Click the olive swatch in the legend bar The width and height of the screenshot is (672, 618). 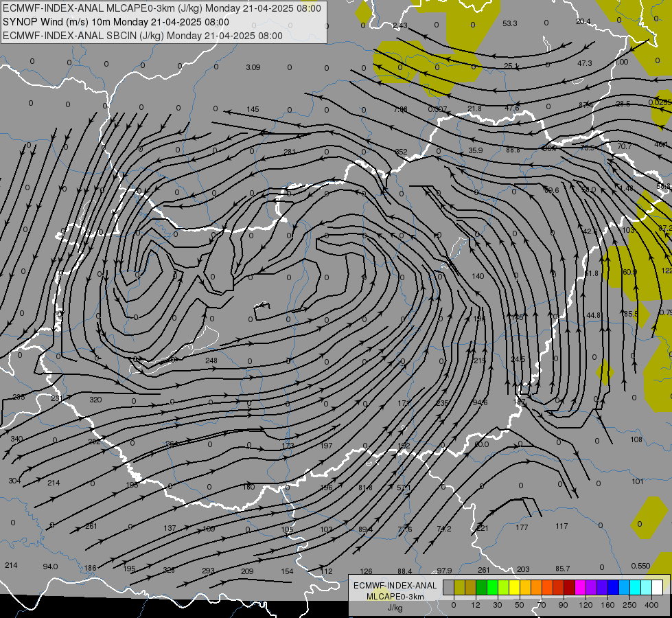(x=459, y=587)
